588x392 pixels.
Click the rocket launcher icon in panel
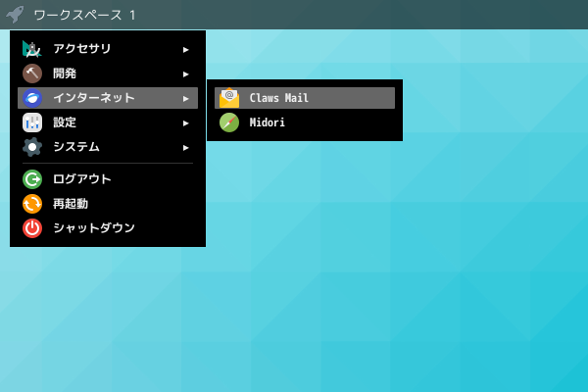coord(16,15)
